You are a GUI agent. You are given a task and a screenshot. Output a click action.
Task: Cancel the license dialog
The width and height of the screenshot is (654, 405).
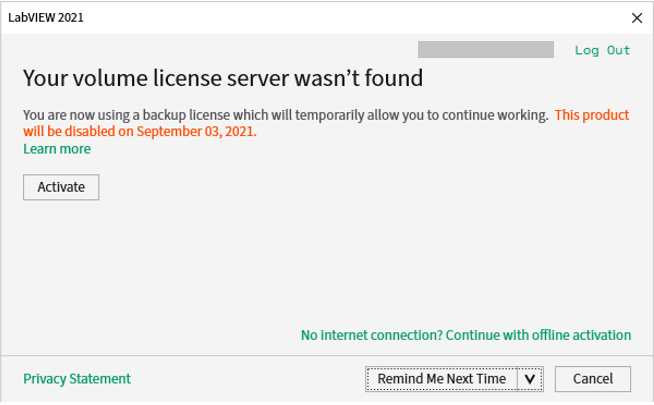[x=591, y=380]
